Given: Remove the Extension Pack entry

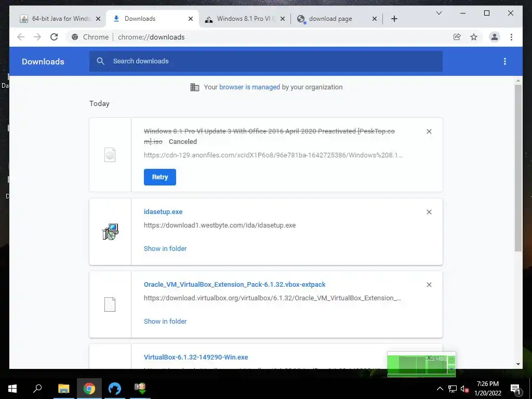Looking at the screenshot, I should click(429, 285).
